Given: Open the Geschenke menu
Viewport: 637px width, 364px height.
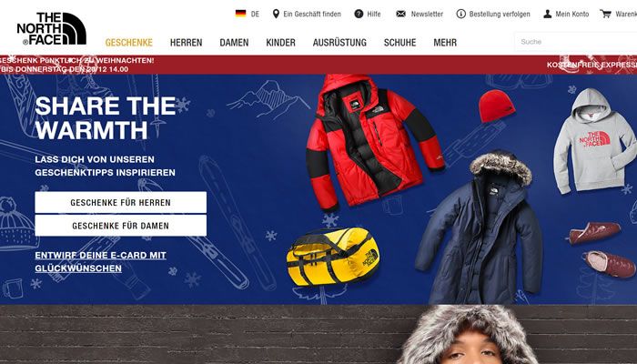Looking at the screenshot, I should tap(129, 42).
